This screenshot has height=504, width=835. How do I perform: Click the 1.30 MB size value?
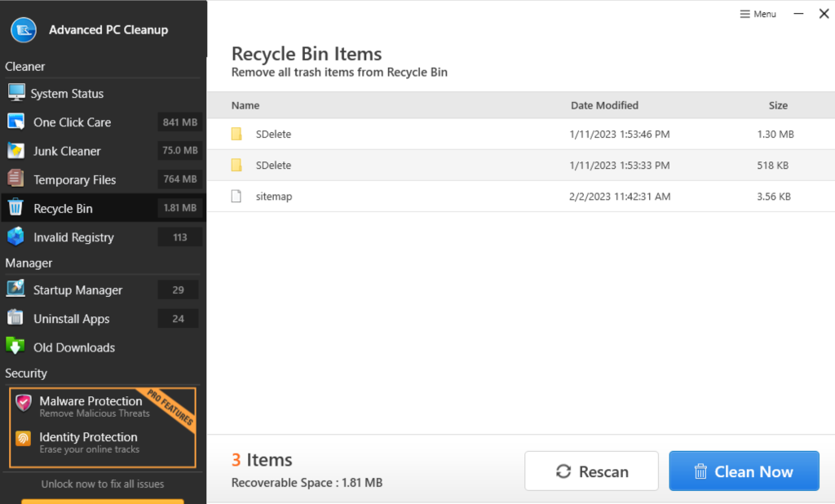click(x=775, y=134)
